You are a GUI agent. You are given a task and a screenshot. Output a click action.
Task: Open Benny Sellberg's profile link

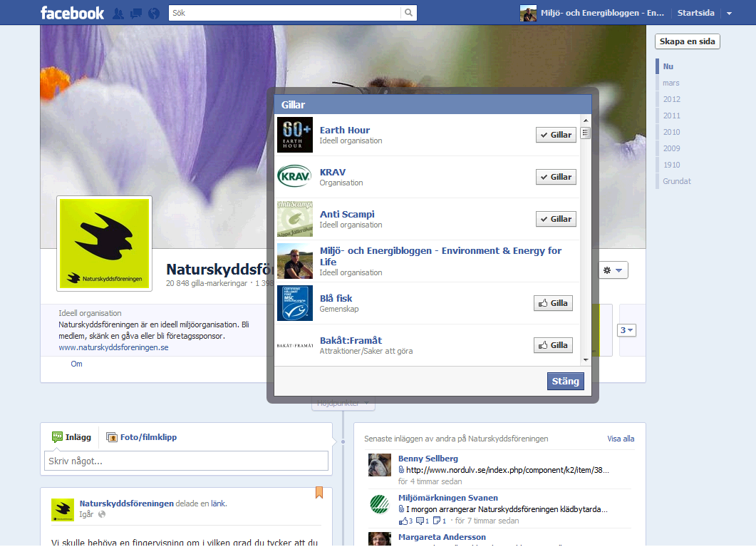coord(428,459)
